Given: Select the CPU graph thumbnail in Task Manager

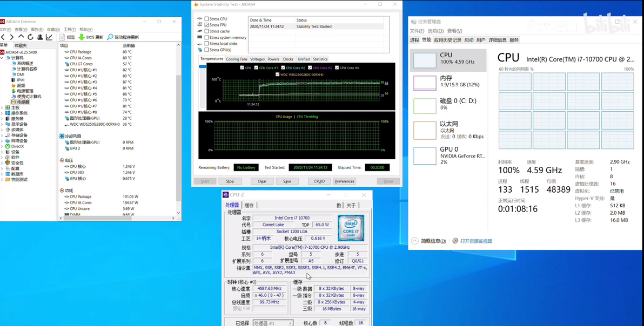Looking at the screenshot, I should pos(425,60).
